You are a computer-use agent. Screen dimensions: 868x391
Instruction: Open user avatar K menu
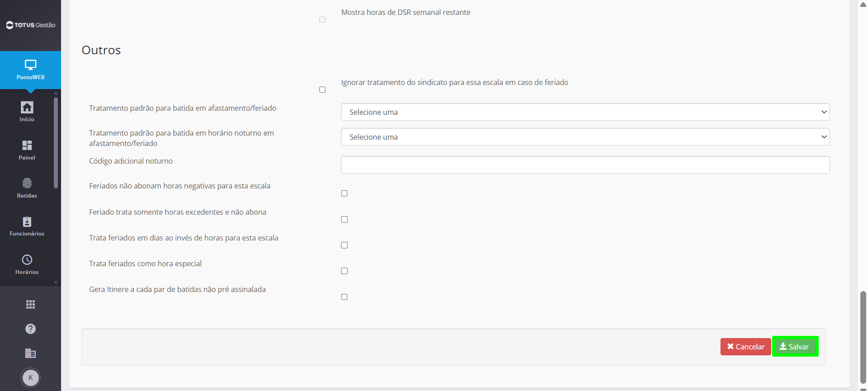pyautogui.click(x=30, y=377)
